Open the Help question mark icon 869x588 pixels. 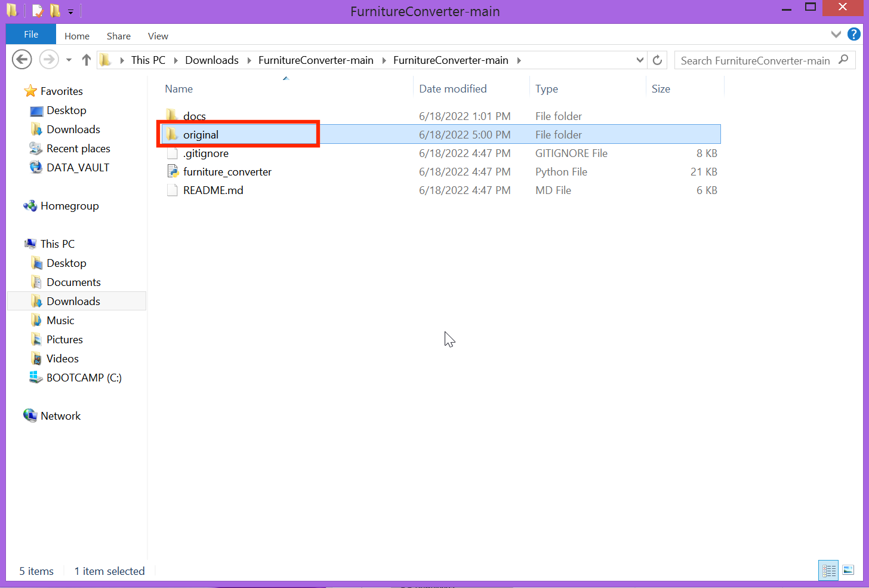pos(853,35)
